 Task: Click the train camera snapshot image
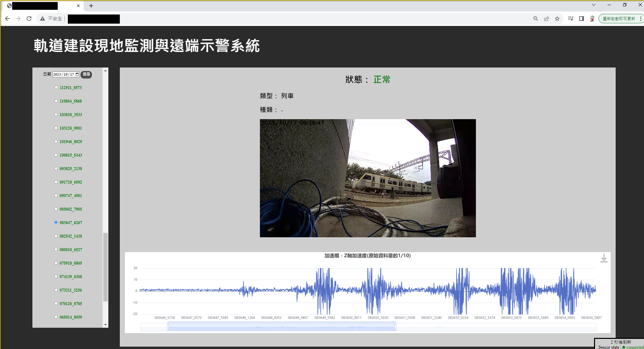368,178
